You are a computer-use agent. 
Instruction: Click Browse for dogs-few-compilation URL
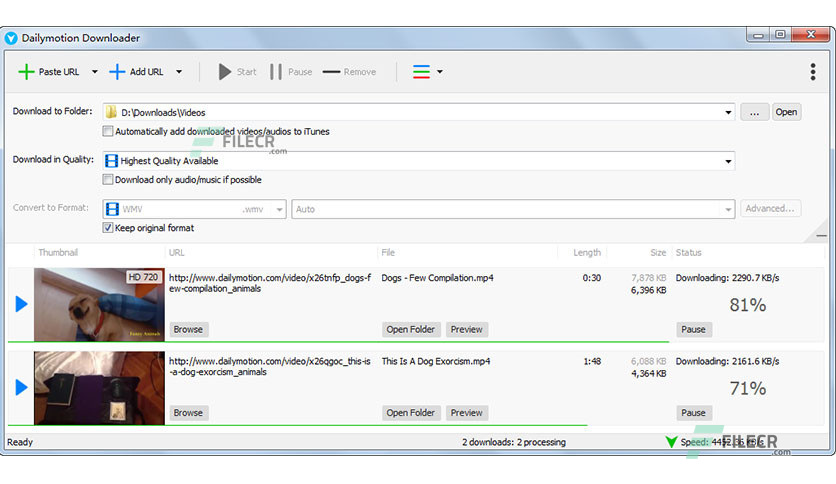(188, 329)
